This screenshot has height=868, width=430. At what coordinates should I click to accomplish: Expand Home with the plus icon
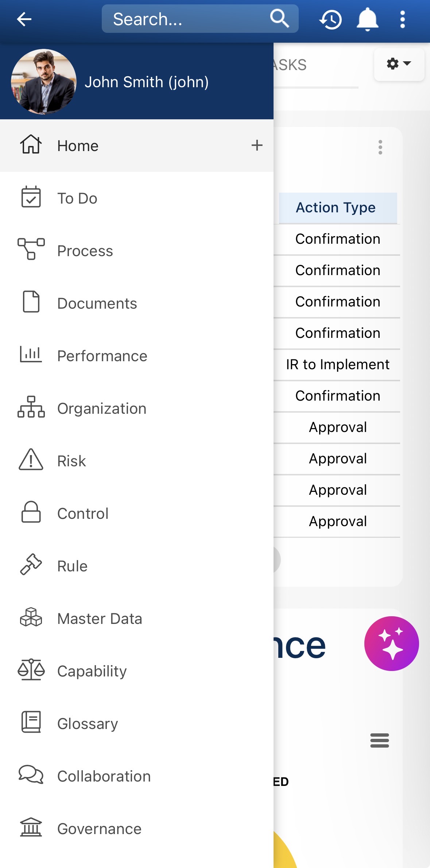257,145
